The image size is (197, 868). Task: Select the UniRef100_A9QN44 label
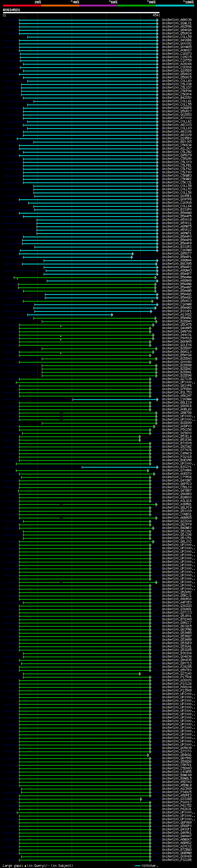(x=176, y=260)
